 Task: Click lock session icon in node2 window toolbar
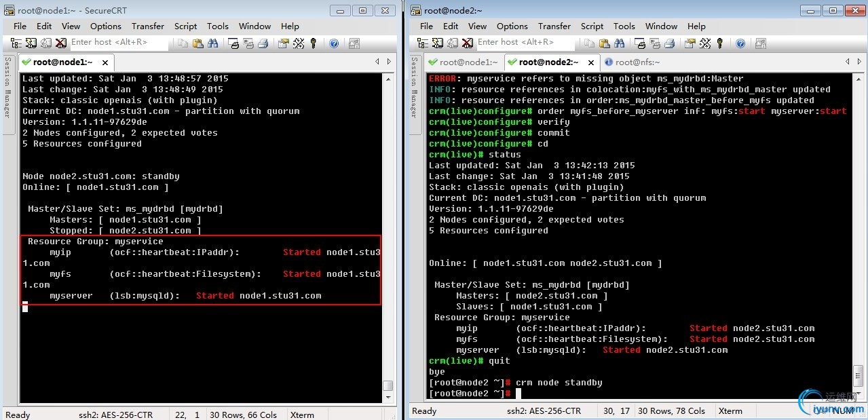pos(760,43)
